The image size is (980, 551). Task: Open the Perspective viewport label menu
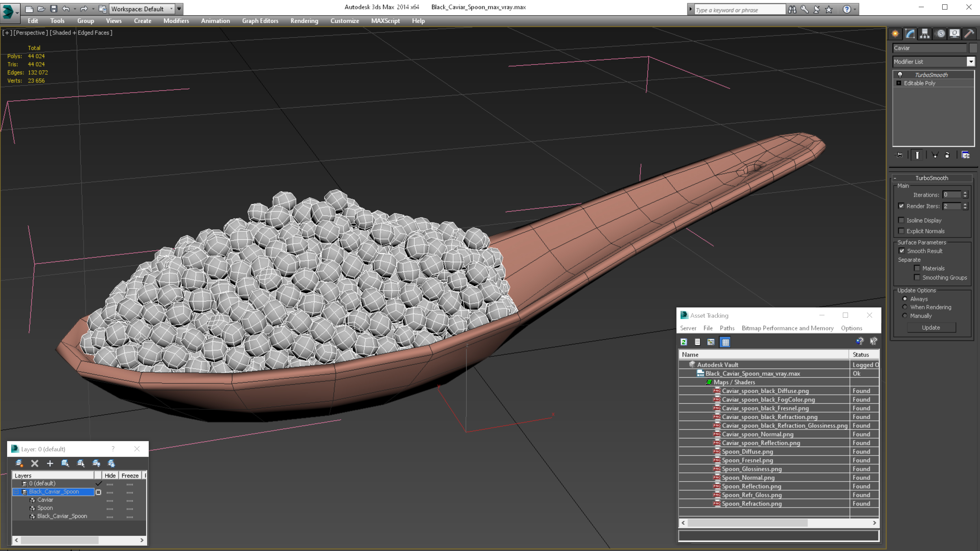pos(31,33)
